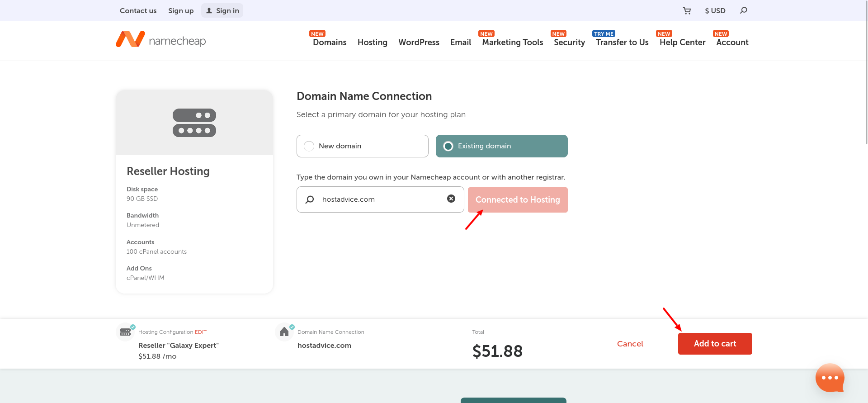Click the Reseller Hosting server illustration
Viewport: 868px width, 403px height.
(194, 123)
